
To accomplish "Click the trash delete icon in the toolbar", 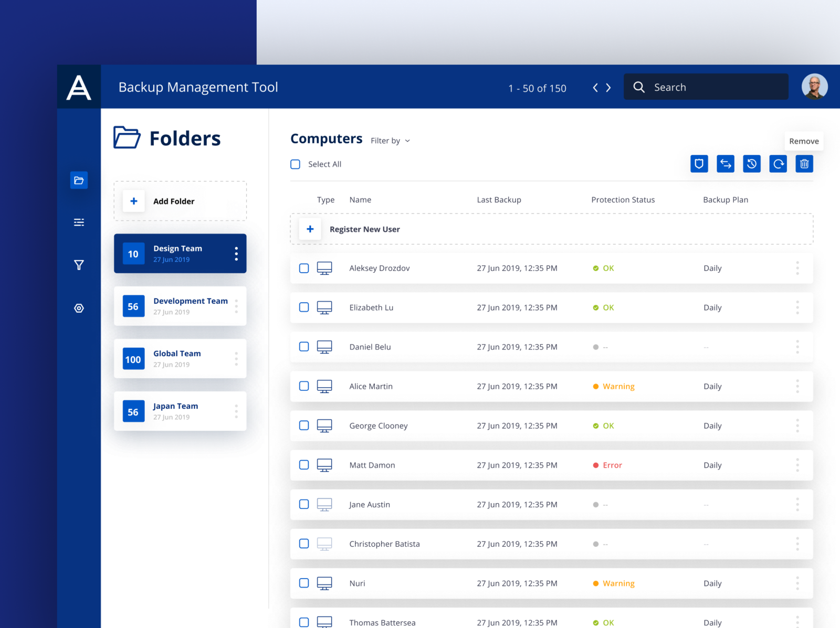I will tap(804, 164).
